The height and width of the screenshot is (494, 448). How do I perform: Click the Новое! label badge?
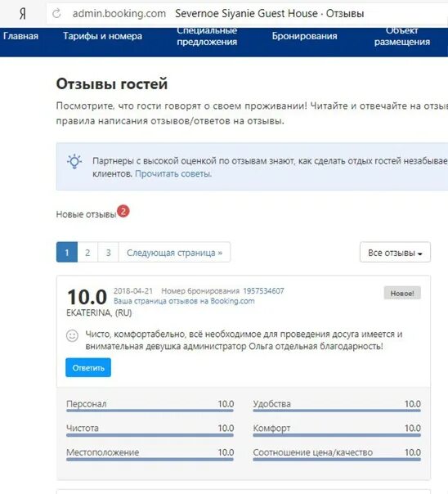pyautogui.click(x=402, y=294)
